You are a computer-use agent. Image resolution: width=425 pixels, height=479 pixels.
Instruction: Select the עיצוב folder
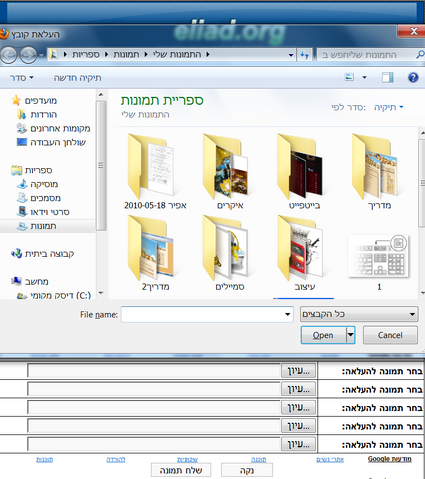[x=304, y=253]
